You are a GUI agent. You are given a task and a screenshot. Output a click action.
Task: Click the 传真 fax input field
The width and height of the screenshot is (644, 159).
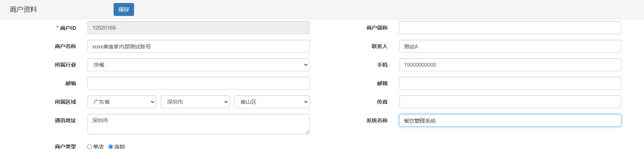pos(510,102)
